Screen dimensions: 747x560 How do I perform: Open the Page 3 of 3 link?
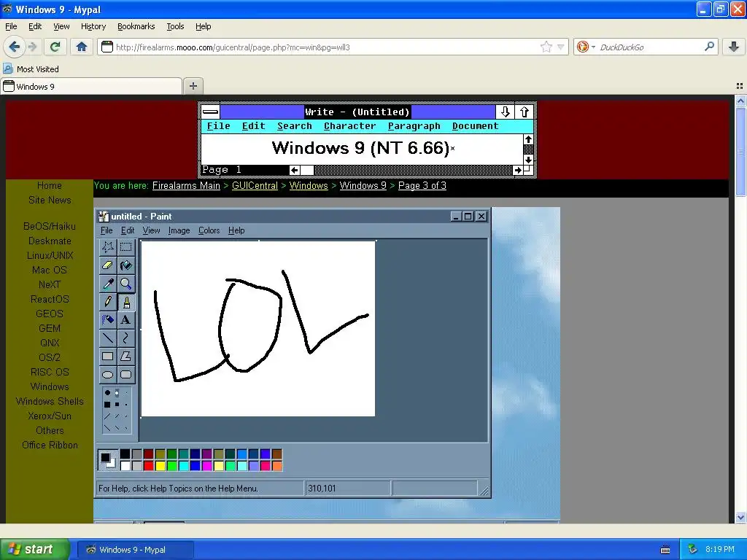(x=422, y=186)
